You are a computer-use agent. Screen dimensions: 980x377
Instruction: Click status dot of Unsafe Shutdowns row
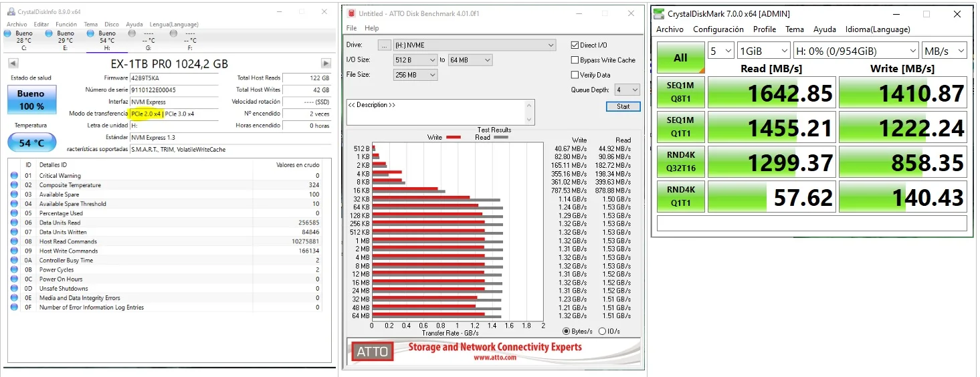pyautogui.click(x=14, y=289)
